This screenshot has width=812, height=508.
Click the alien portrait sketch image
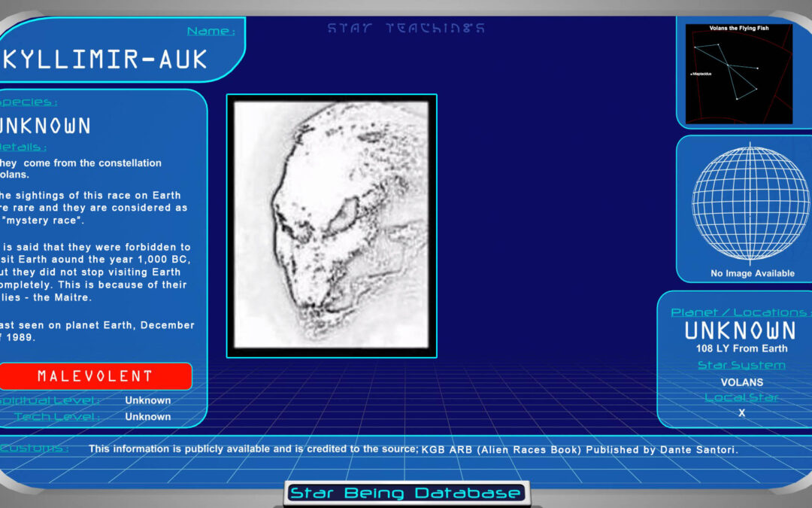332,226
